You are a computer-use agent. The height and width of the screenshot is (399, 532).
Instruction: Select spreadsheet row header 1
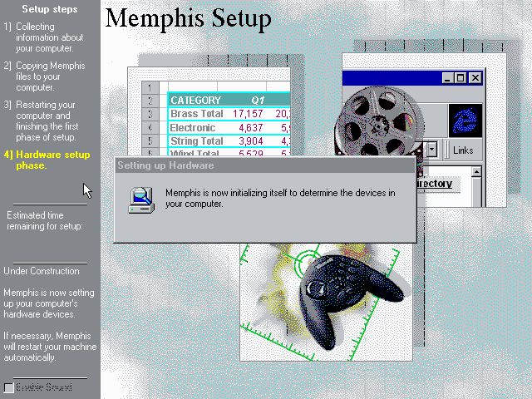pos(150,87)
